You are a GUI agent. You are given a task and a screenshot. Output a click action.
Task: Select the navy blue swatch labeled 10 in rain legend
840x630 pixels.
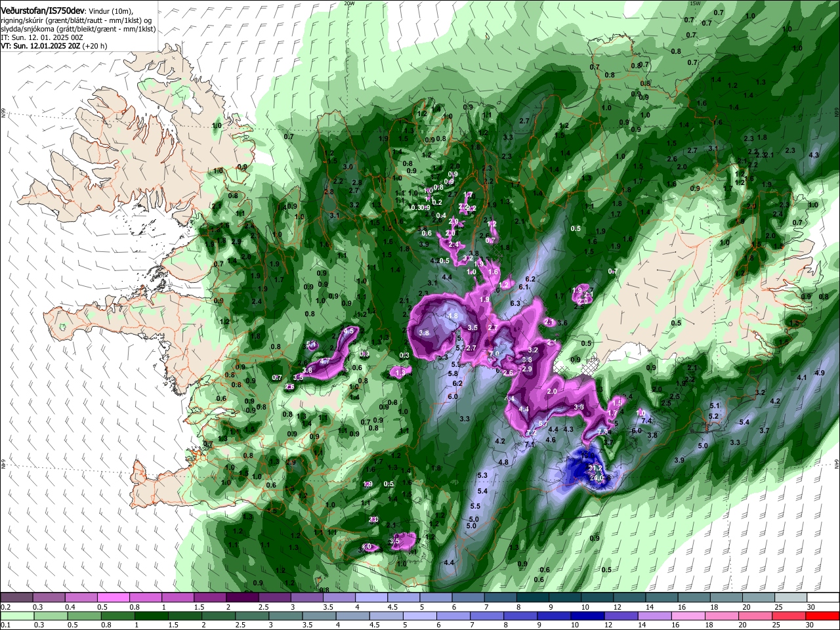click(x=587, y=616)
